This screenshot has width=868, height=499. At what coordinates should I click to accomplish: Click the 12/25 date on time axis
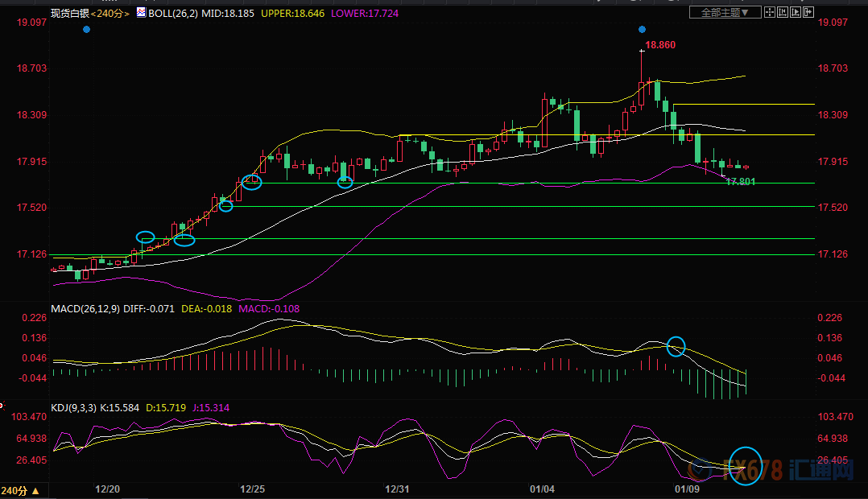coord(253,489)
